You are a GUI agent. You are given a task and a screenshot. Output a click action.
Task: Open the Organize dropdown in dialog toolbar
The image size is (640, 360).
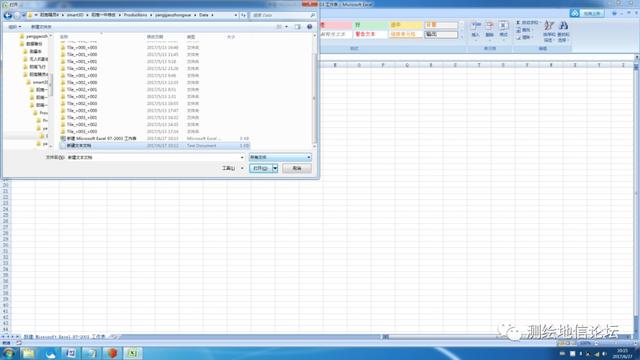[15, 27]
